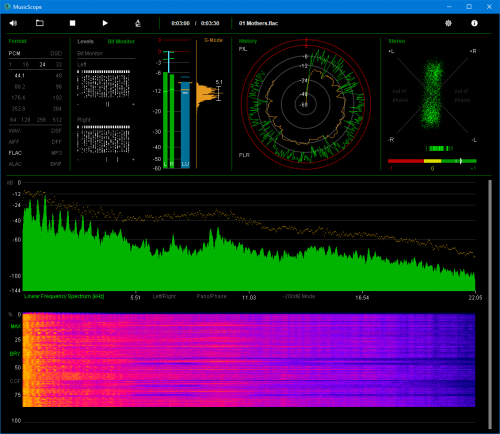Click the 01 Mothers.flac file name
This screenshot has height=434, width=500.
(258, 23)
